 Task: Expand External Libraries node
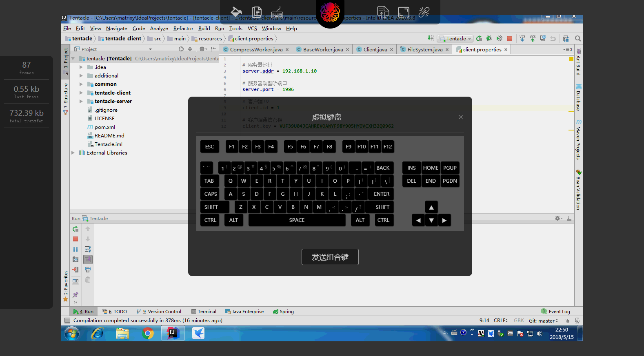tap(73, 153)
